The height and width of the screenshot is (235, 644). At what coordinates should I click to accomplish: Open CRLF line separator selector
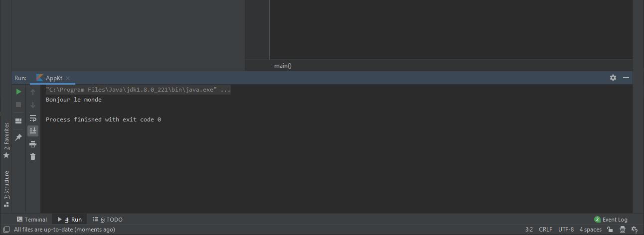click(545, 230)
